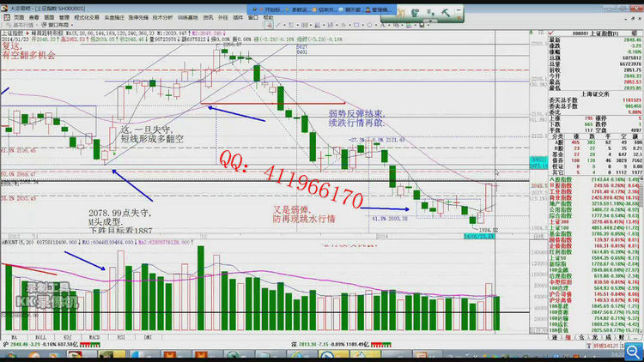The width and height of the screenshot is (644, 362).
Task: Select the 龙 tab under quote panel
Action: point(595,337)
